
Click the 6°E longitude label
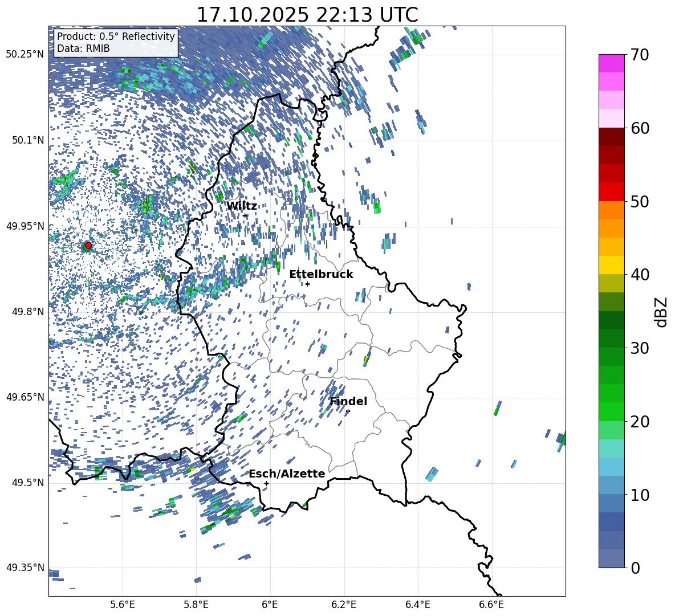tap(270, 605)
